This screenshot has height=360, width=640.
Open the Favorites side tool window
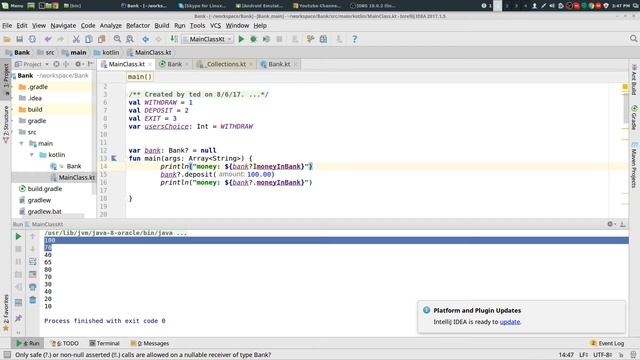6,313
